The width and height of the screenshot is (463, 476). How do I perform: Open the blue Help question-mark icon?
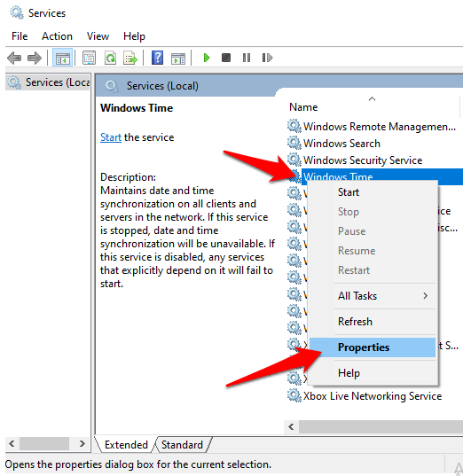[157, 58]
